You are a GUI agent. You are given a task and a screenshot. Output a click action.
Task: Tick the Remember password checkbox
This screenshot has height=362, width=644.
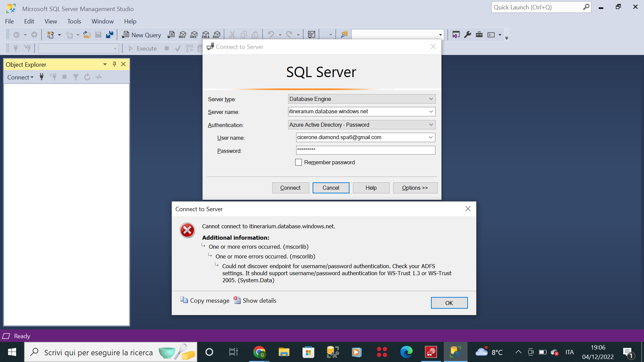298,162
